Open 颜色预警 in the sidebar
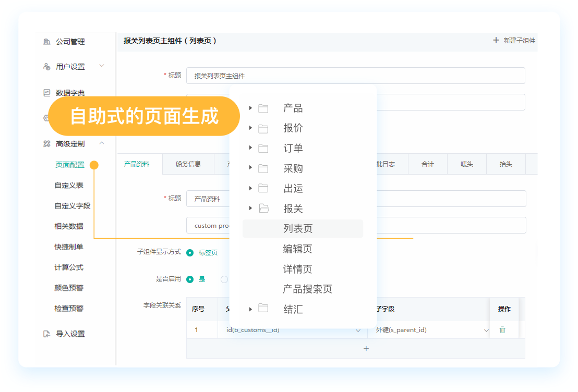Viewport: 578px width, 392px height. tap(69, 288)
